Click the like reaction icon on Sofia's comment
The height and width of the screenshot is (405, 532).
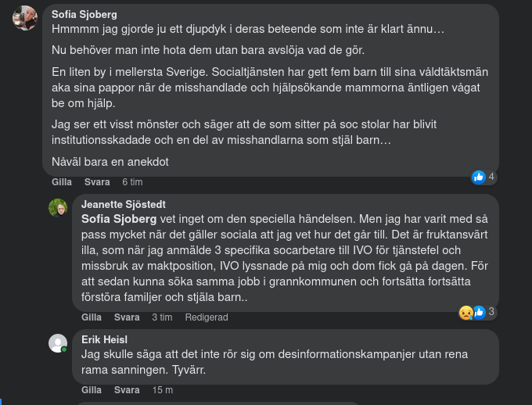click(479, 177)
